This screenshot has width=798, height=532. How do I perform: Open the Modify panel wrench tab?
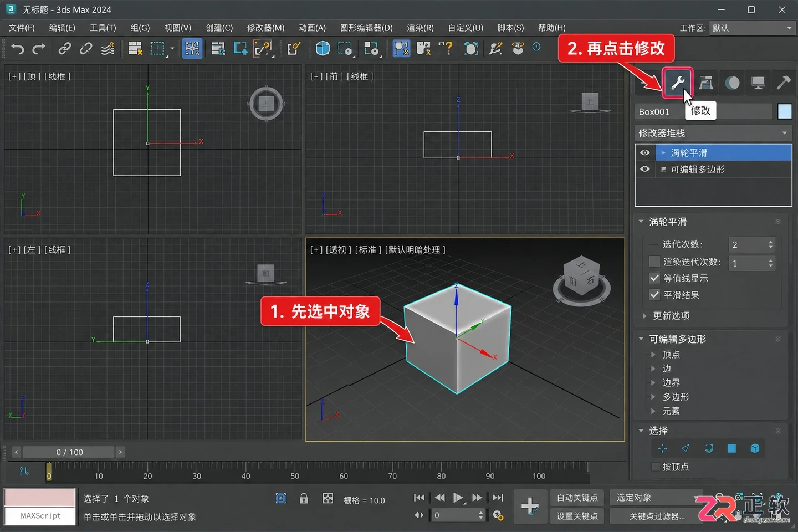678,83
